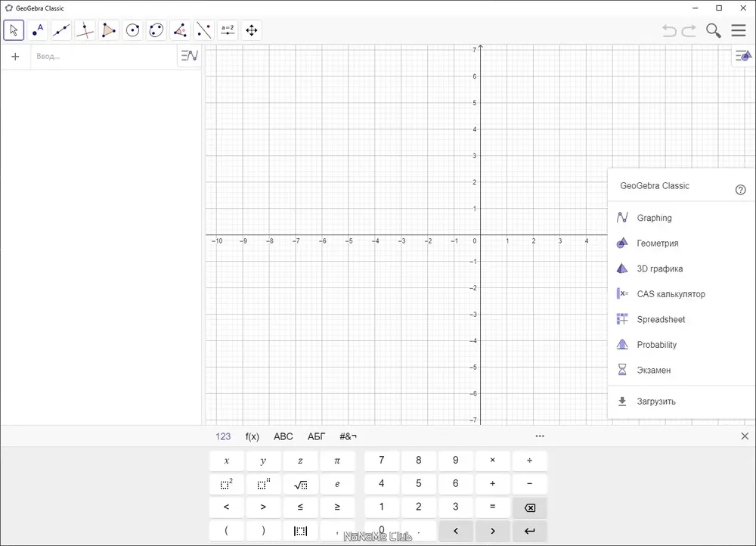756x546 pixels.
Task: Tap the number 7 key
Action: [x=382, y=461]
